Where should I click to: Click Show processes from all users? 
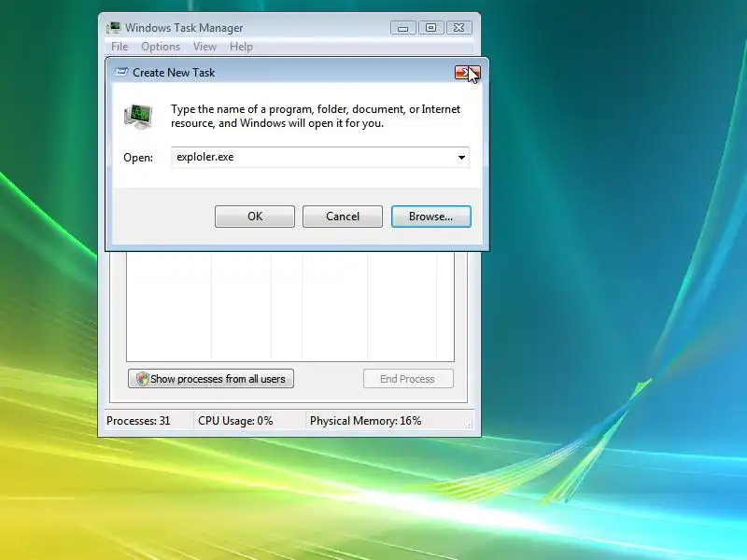point(211,379)
